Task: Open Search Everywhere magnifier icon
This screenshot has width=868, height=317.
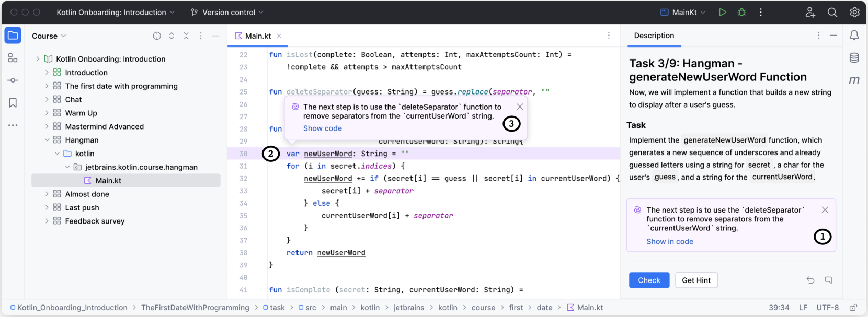Action: tap(832, 12)
